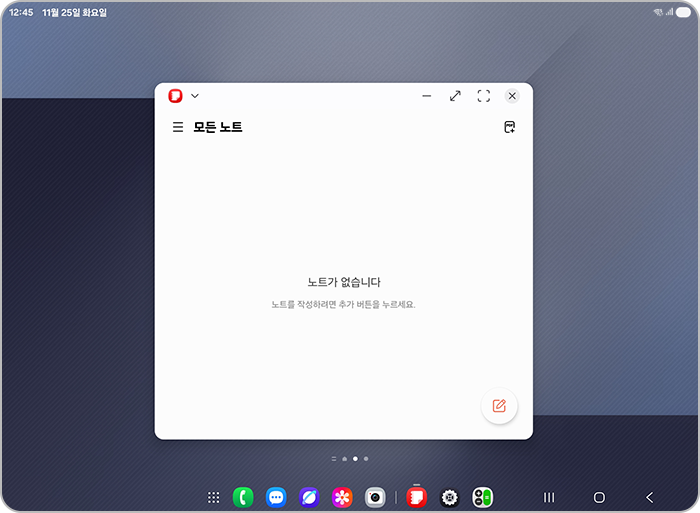Select the active third home page dot

(355, 459)
